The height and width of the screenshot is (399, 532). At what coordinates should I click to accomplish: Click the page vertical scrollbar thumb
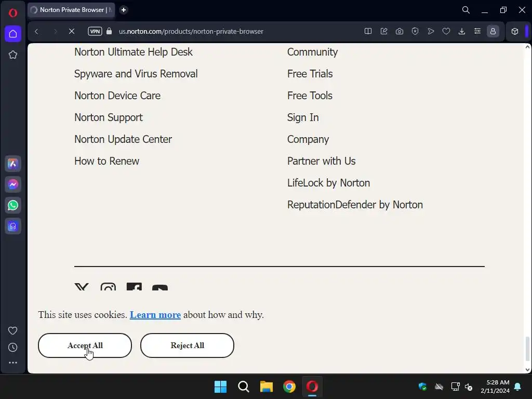(x=527, y=349)
